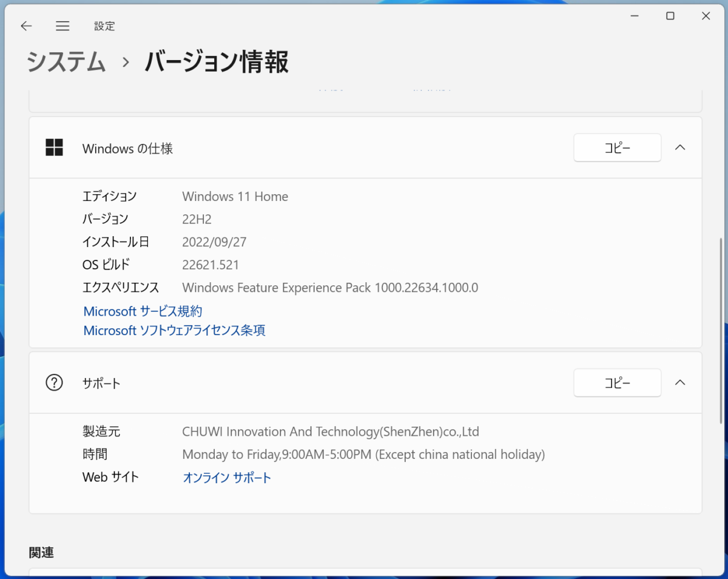
Task: Click the 製造元 label
Action: [101, 432]
